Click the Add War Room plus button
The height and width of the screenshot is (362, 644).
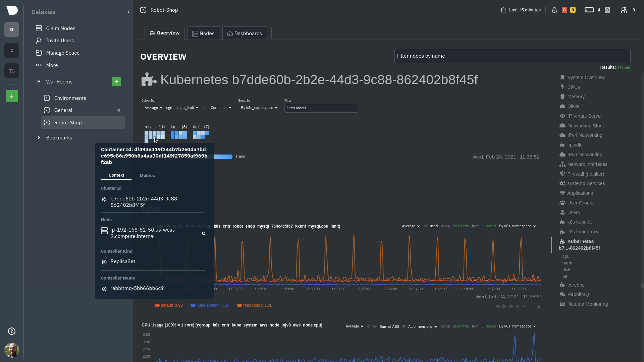point(117,81)
